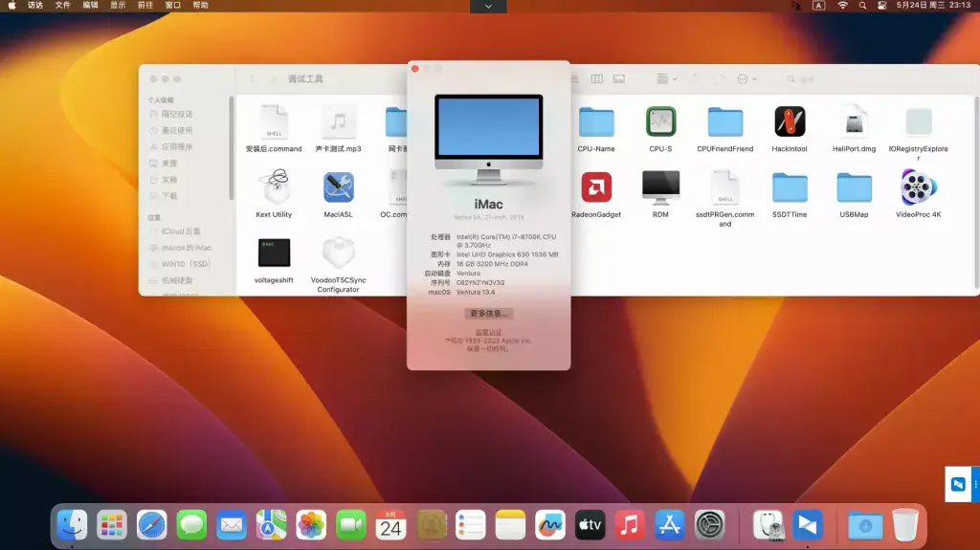This screenshot has height=550, width=980.
Task: Open the voltageshift executable
Action: pos(274,253)
